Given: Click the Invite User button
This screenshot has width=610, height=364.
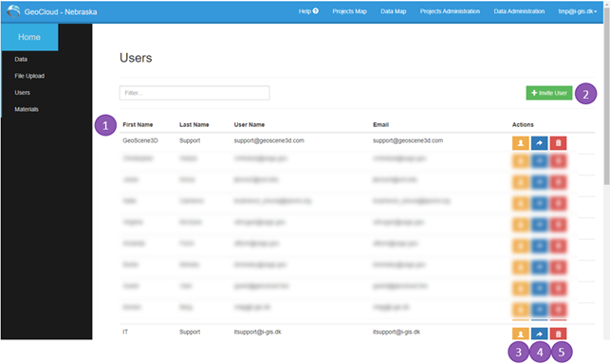Looking at the screenshot, I should pyautogui.click(x=549, y=93).
